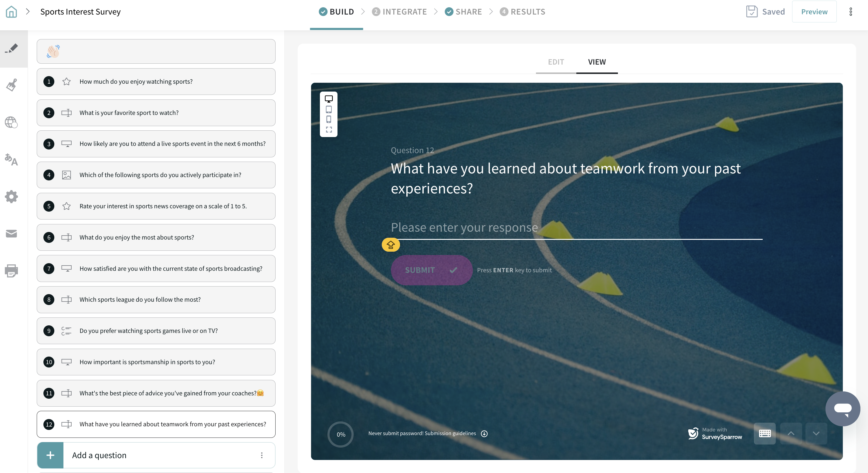Switch to VIEW tab in preview panel
Image resolution: width=868 pixels, height=473 pixels.
[x=597, y=61]
